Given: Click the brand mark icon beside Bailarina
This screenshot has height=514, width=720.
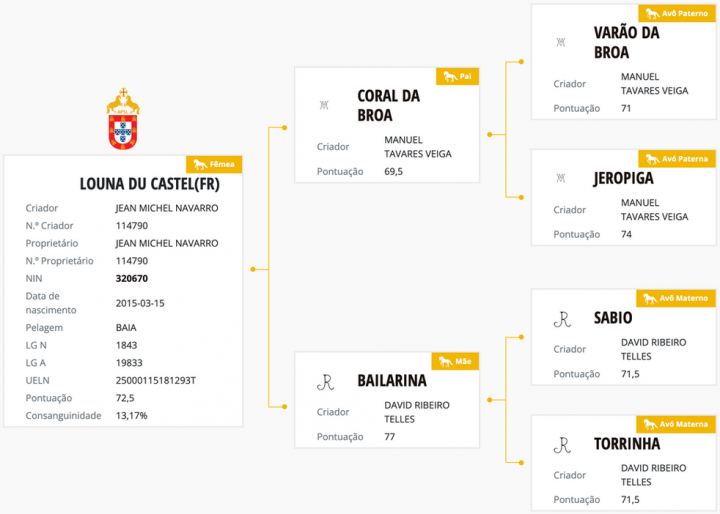Looking at the screenshot, I should click(325, 381).
